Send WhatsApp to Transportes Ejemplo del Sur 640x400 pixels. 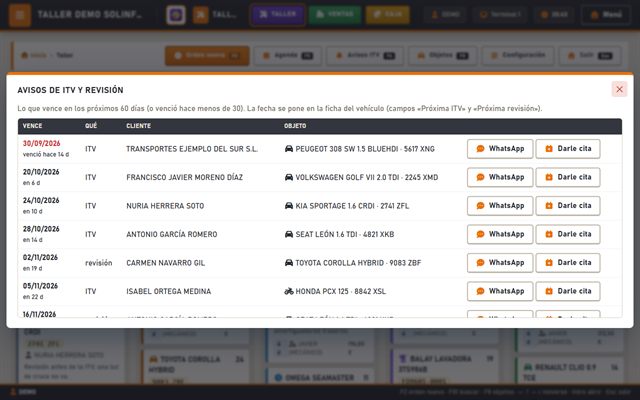click(x=500, y=149)
